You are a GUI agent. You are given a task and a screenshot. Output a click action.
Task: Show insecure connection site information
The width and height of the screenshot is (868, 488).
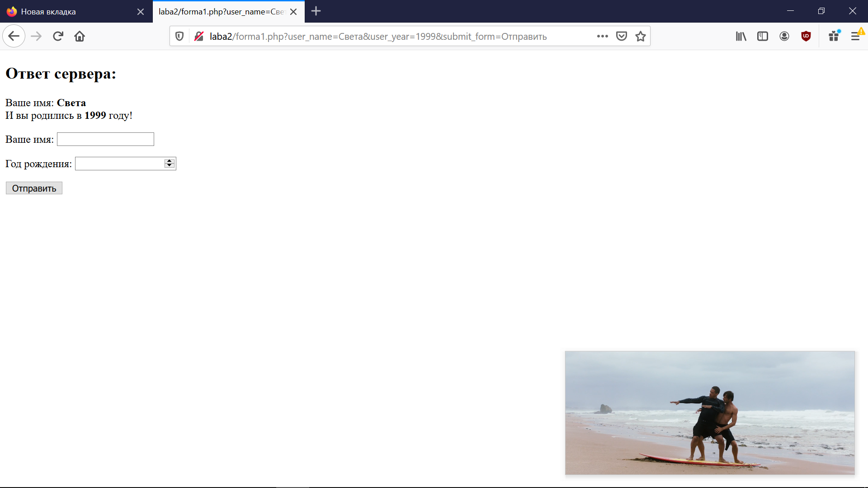(198, 36)
